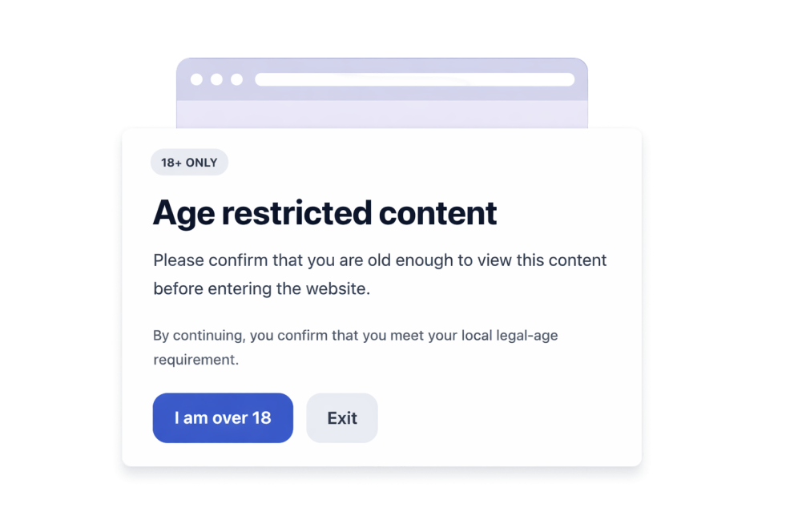Click the word 'content' in the heading

[x=437, y=213]
